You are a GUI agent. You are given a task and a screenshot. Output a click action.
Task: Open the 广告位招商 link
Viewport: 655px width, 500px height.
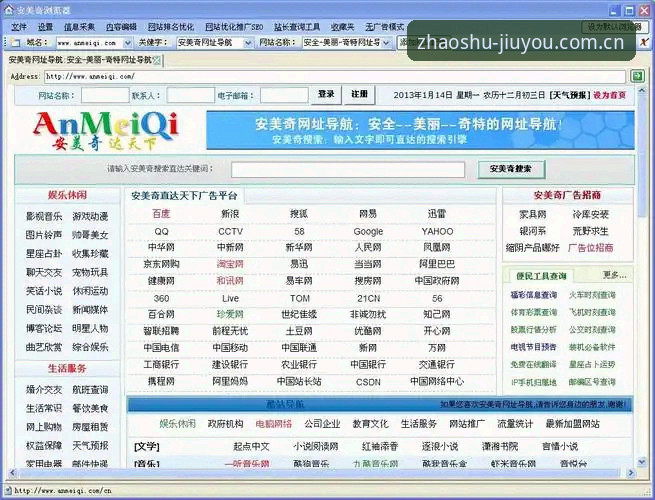coord(591,248)
